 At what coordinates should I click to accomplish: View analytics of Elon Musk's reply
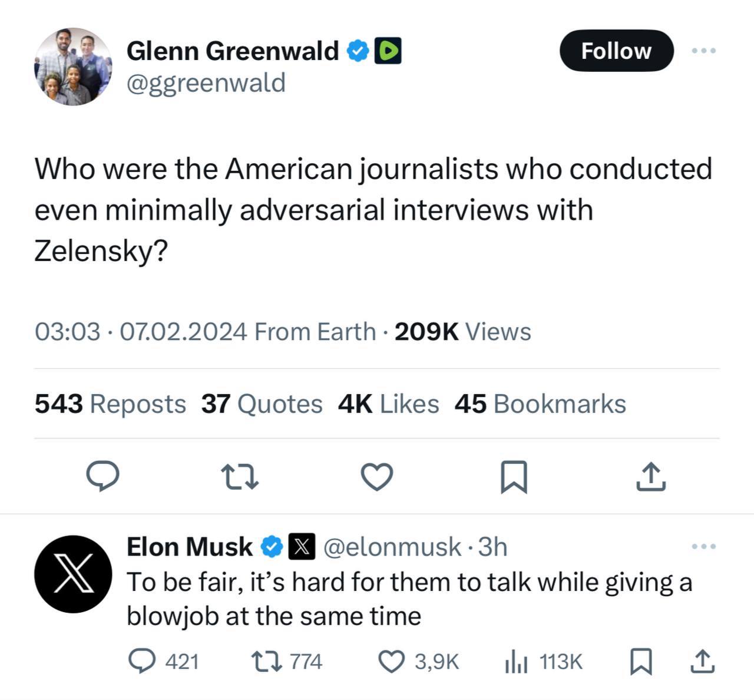514,661
